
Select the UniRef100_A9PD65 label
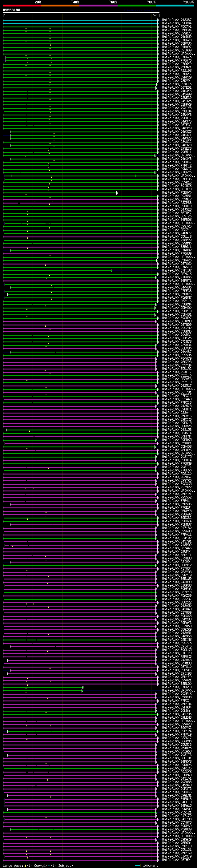176,440
